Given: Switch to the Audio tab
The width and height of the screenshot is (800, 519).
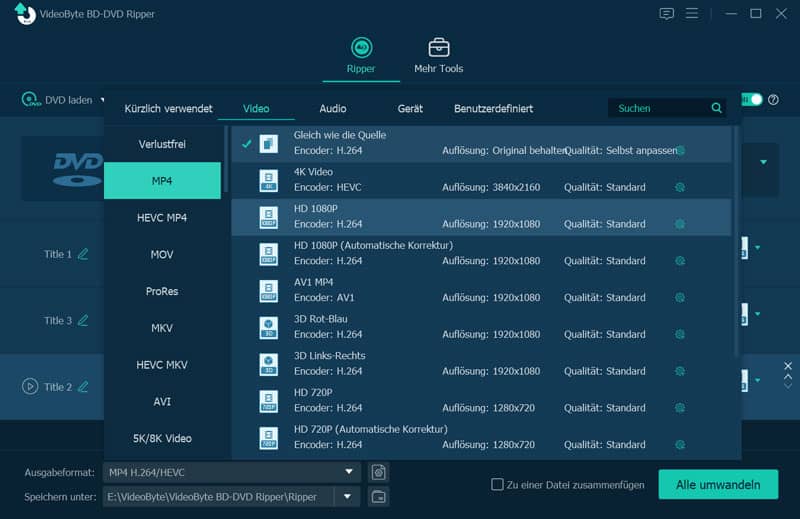Looking at the screenshot, I should pos(333,108).
